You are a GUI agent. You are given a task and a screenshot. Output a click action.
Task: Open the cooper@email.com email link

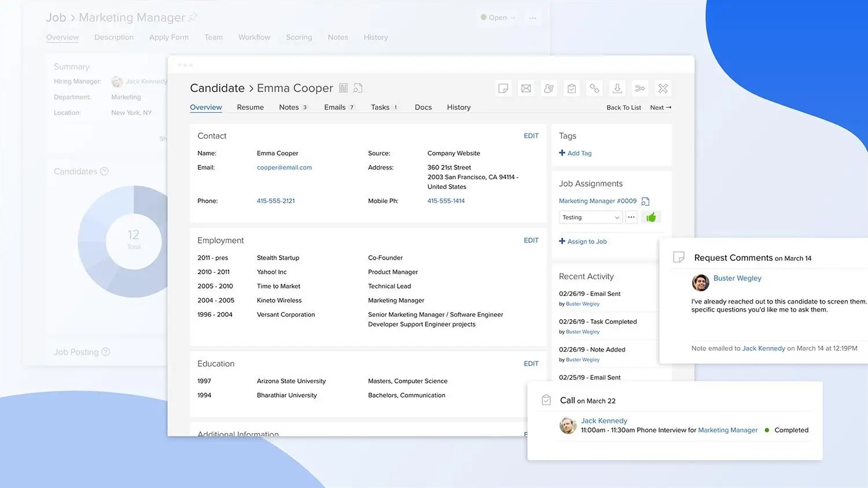click(284, 167)
